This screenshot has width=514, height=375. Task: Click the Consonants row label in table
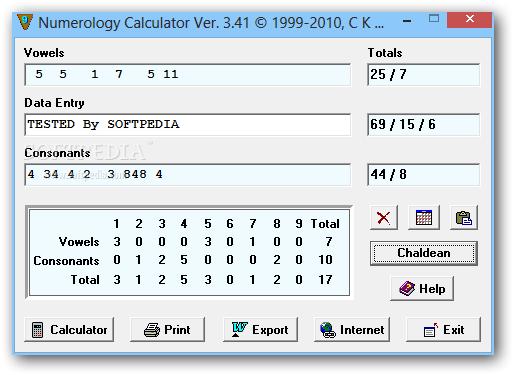click(66, 261)
